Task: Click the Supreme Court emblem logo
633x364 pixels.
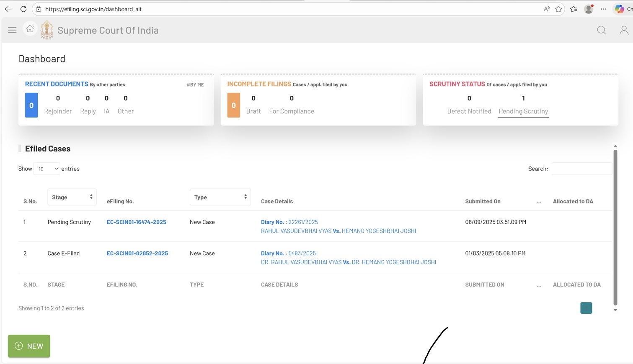Action: click(47, 30)
